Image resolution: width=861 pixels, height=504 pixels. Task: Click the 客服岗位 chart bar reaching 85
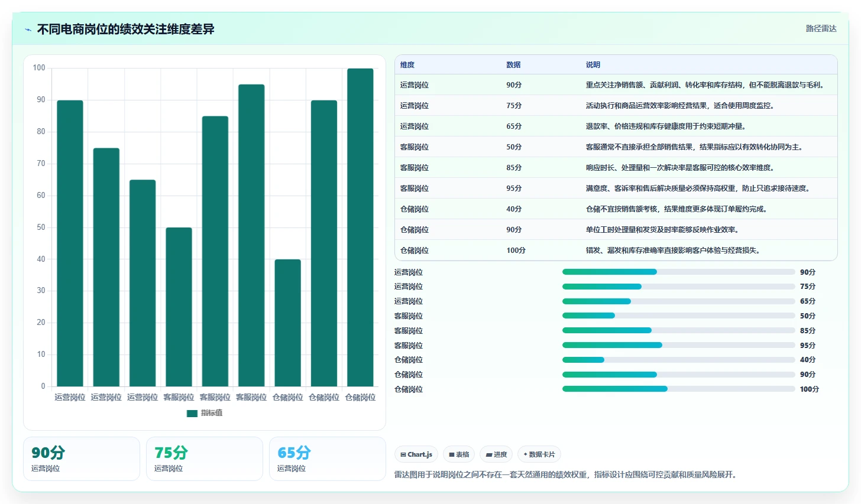pyautogui.click(x=215, y=251)
